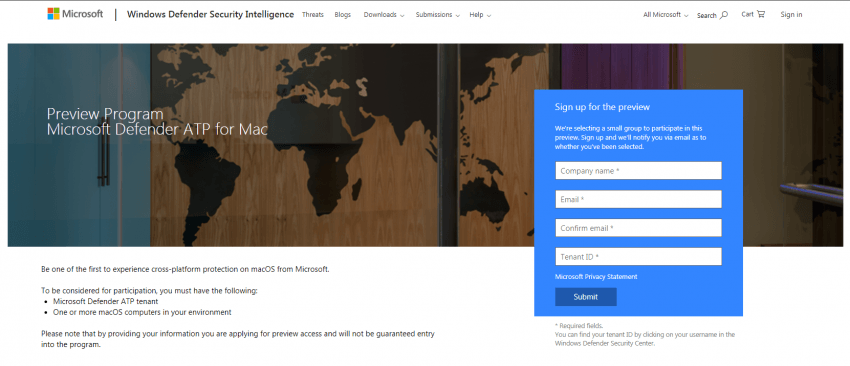Open the Blogs menu item

coord(343,15)
